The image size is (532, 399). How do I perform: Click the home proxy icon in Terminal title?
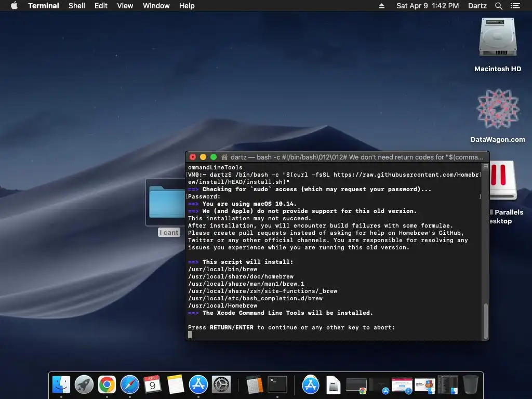pos(224,157)
